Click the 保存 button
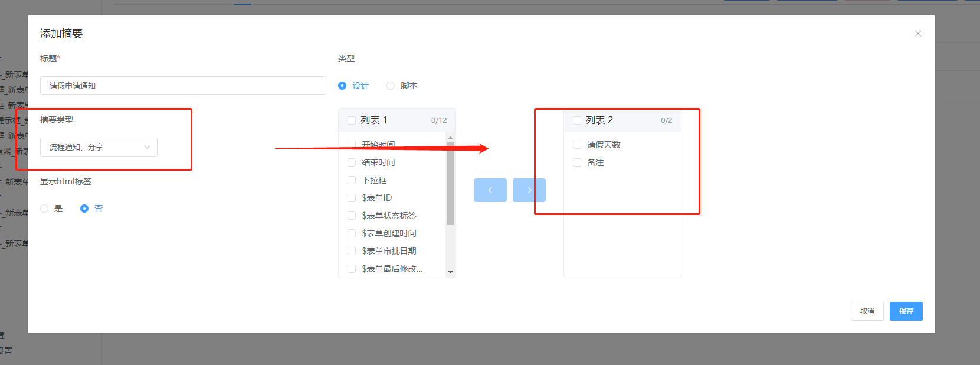The image size is (980, 365). [x=906, y=311]
